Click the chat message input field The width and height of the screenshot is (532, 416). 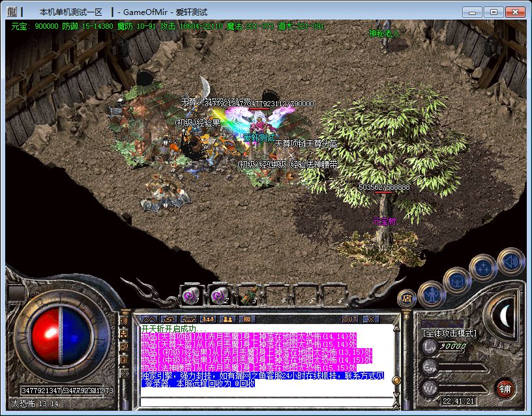point(267,402)
